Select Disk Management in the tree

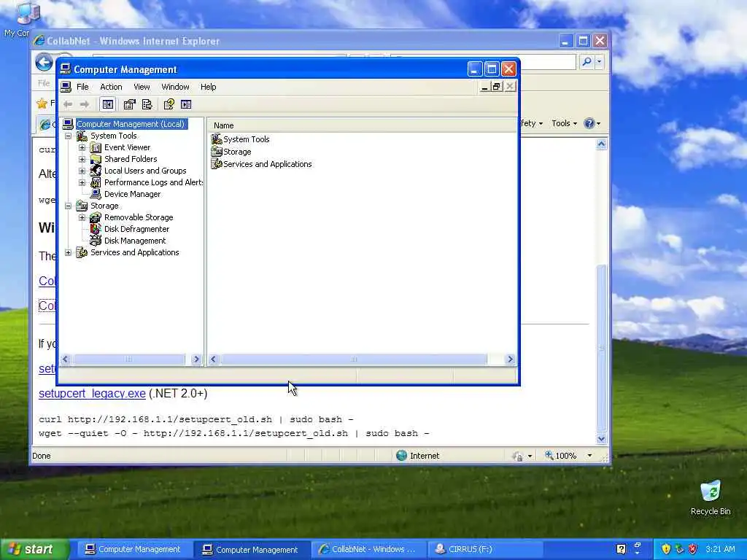pyautogui.click(x=135, y=241)
